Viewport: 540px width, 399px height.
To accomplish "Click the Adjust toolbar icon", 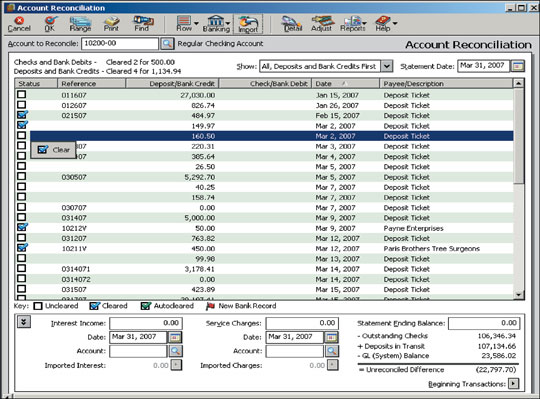I will tap(322, 24).
